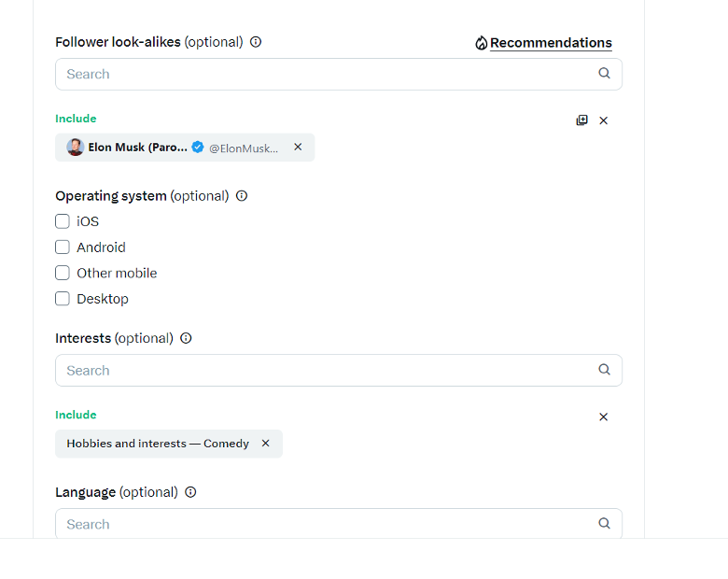Click search magnifier in Follower look-alikes field
This screenshot has width=728, height=579.
point(604,74)
